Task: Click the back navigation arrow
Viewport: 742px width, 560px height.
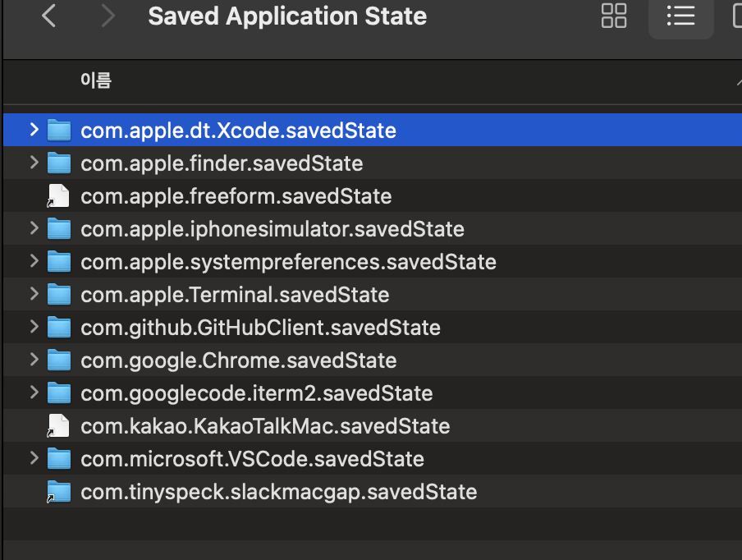Action: 49,16
